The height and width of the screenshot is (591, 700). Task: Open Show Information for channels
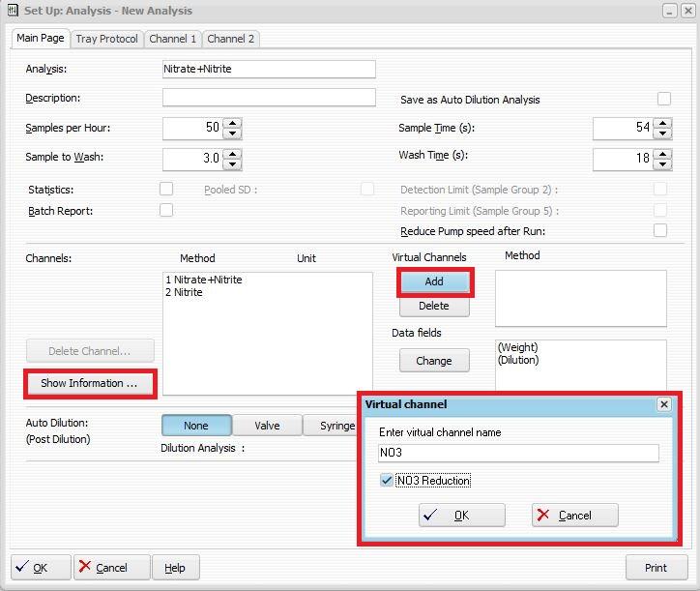89,383
